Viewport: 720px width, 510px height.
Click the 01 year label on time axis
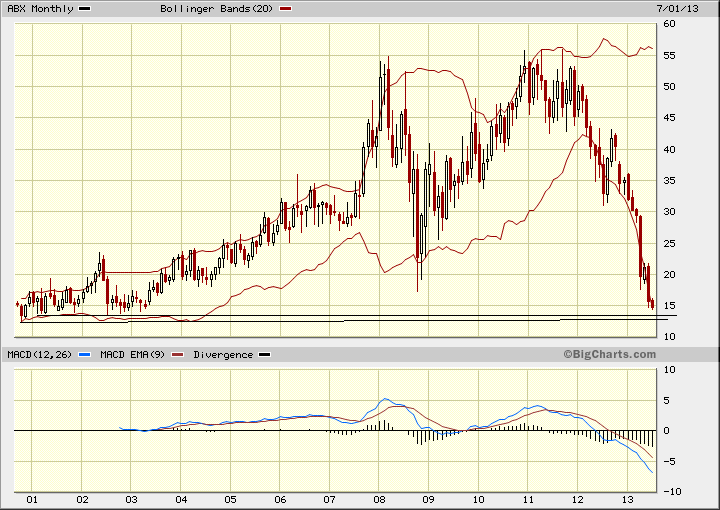tap(32, 500)
